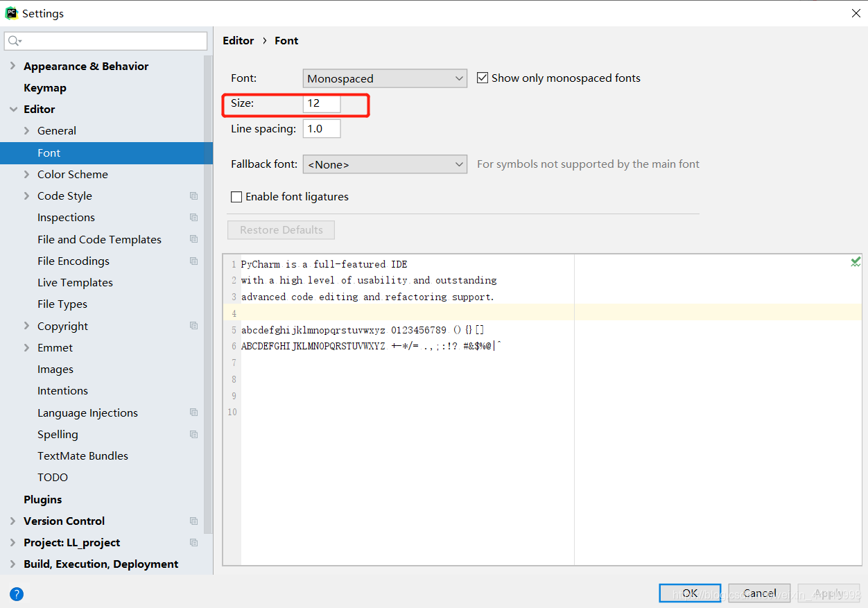868x608 pixels.
Task: Click the OK button
Action: (x=690, y=593)
